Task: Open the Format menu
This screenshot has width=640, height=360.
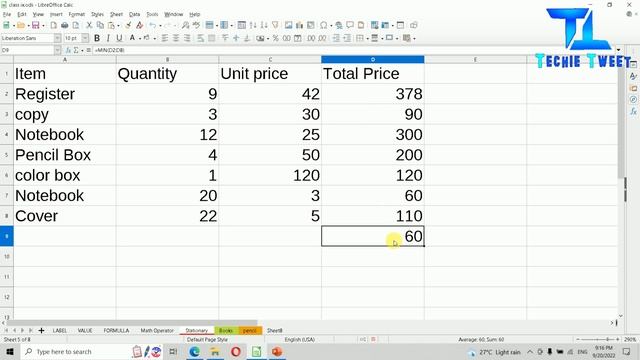Action: [76, 14]
